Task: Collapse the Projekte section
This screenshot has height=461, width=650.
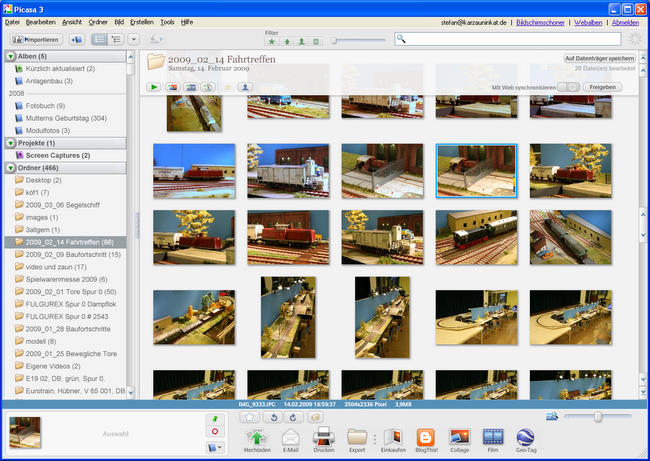Action: tap(11, 143)
